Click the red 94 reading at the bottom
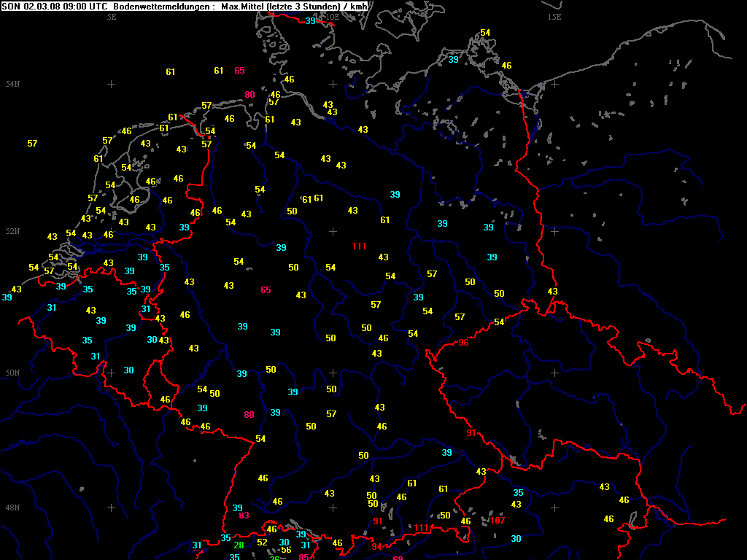This screenshot has height=560, width=747. tap(376, 547)
